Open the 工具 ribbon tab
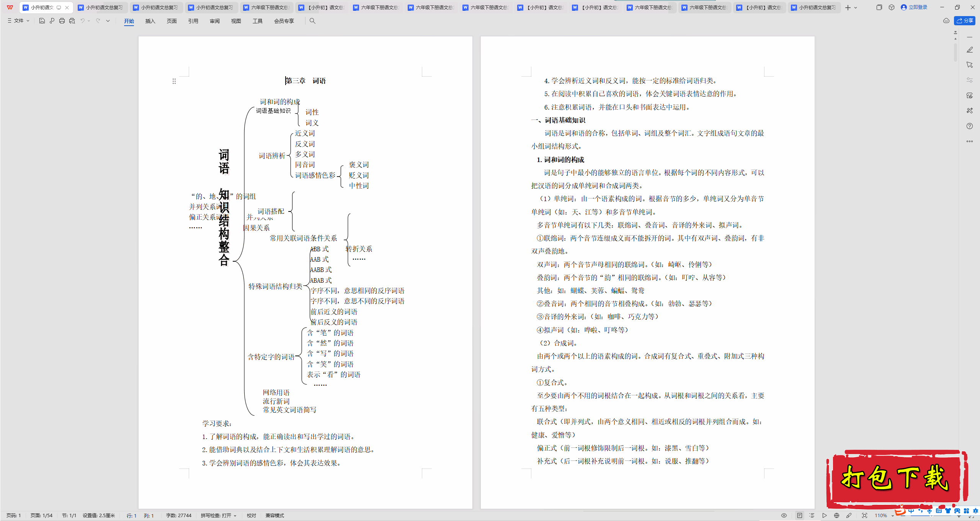 pyautogui.click(x=257, y=21)
